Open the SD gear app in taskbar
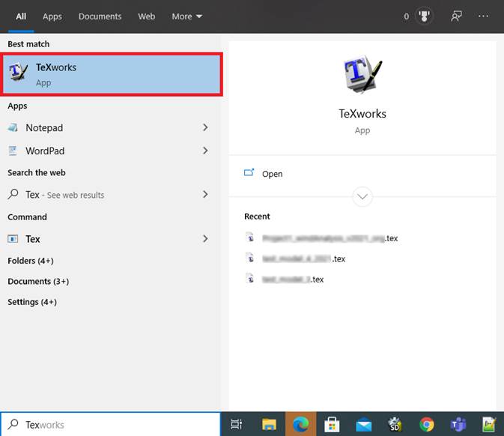This screenshot has height=436, width=504. coord(395,425)
